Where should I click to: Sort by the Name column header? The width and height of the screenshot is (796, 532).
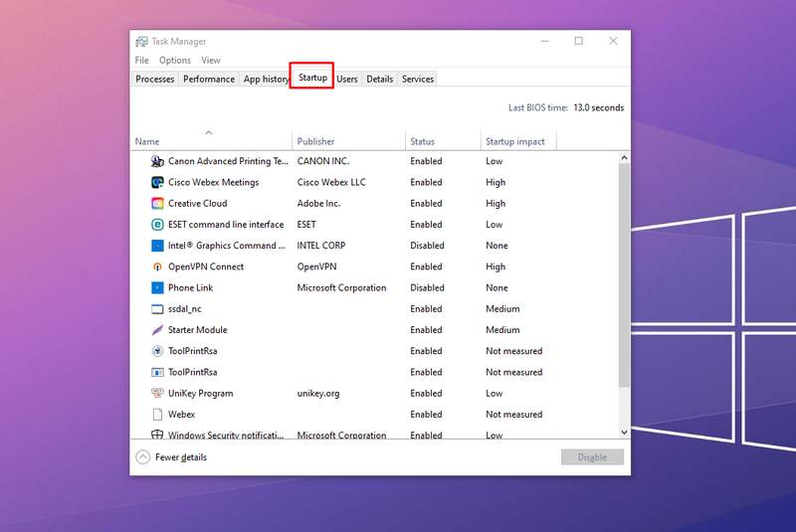point(211,140)
